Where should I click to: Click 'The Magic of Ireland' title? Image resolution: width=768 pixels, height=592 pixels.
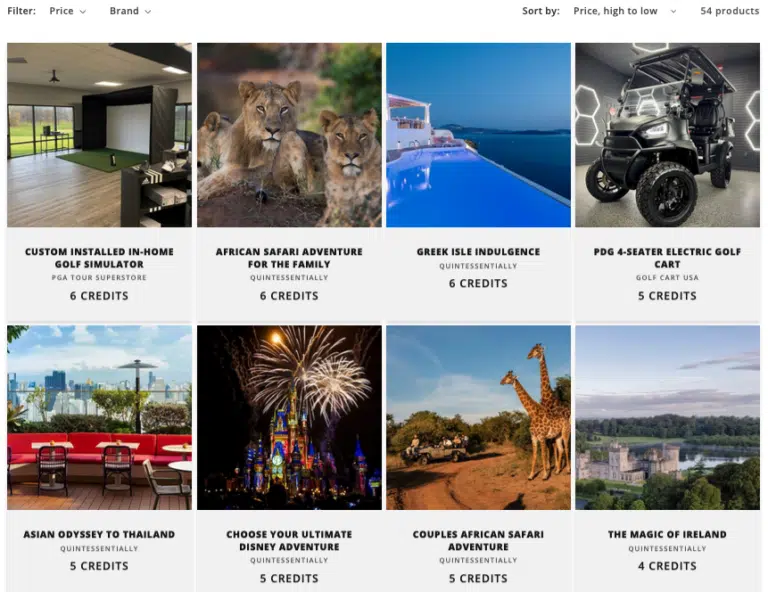point(667,534)
